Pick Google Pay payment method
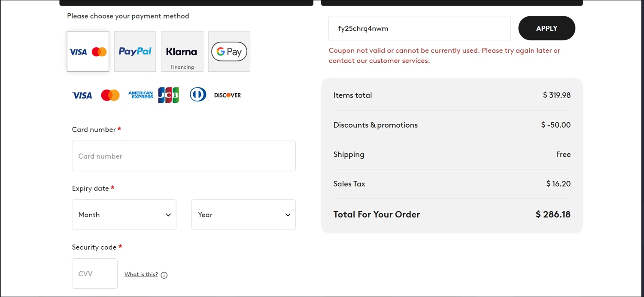This screenshot has width=644, height=297. point(229,52)
